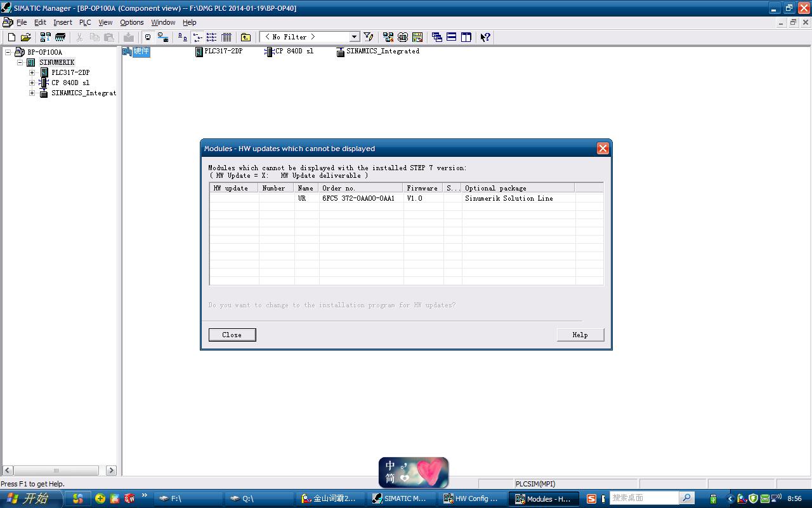Click the S7 Memory Card toolbar icon
This screenshot has height=508, width=812.
click(x=60, y=37)
